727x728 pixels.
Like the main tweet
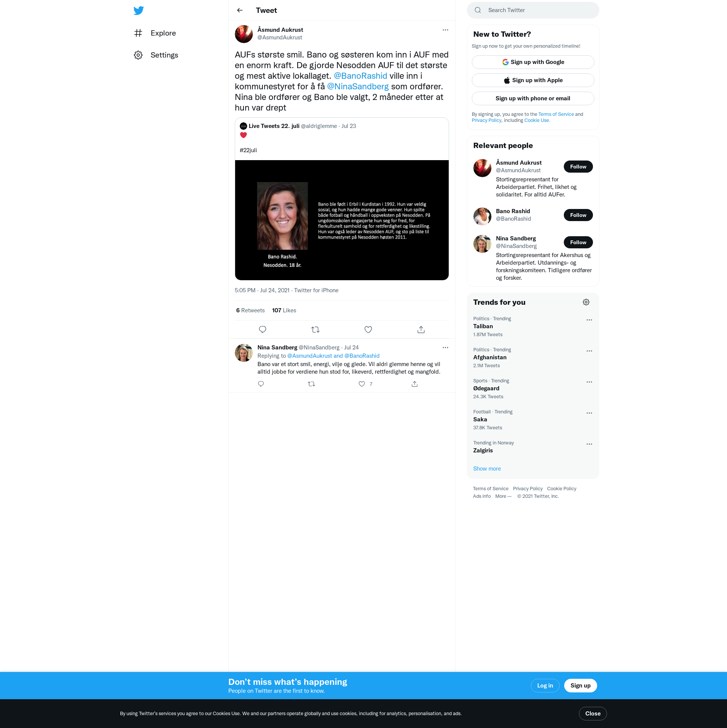(x=368, y=329)
